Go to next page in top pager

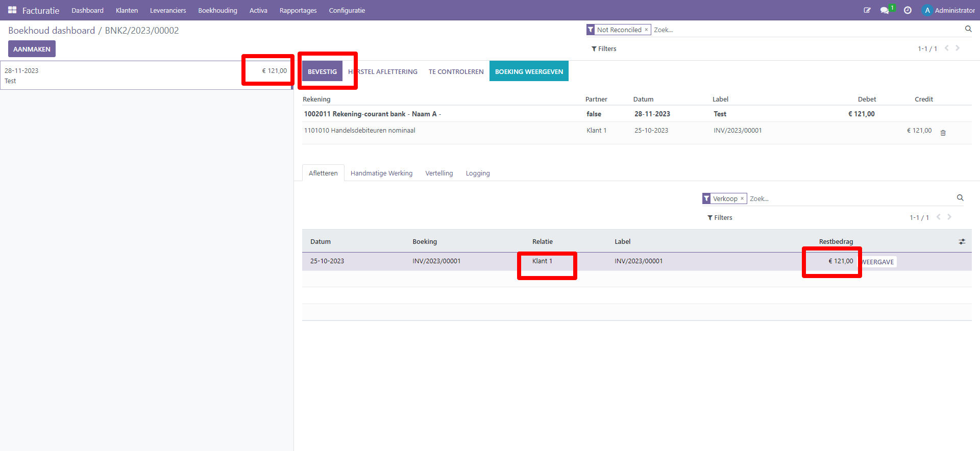pyautogui.click(x=958, y=48)
